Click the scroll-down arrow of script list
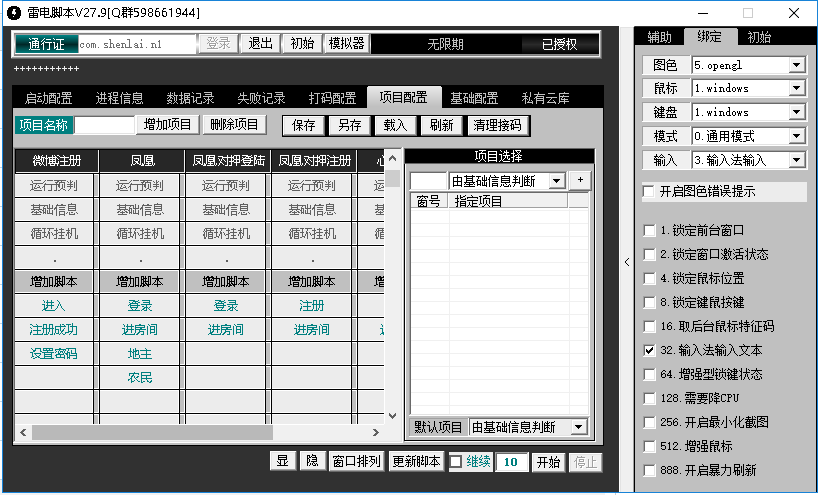820x495 pixels. pos(393,416)
